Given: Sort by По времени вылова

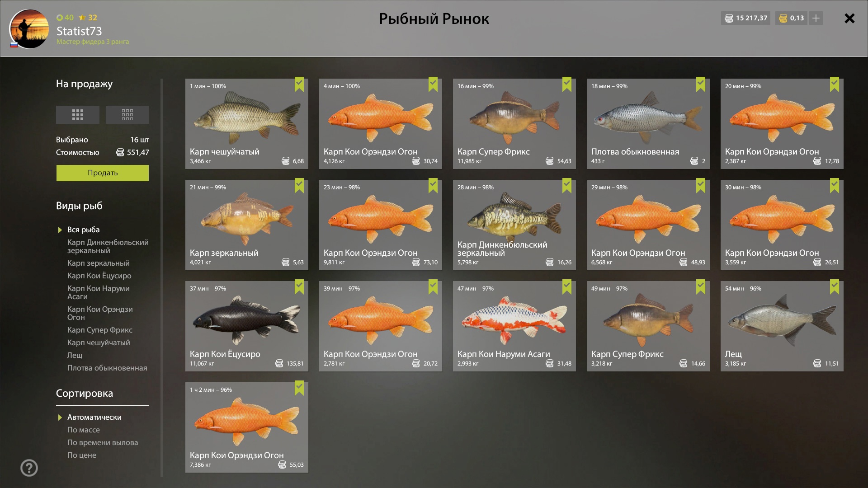Looking at the screenshot, I should [x=103, y=442].
